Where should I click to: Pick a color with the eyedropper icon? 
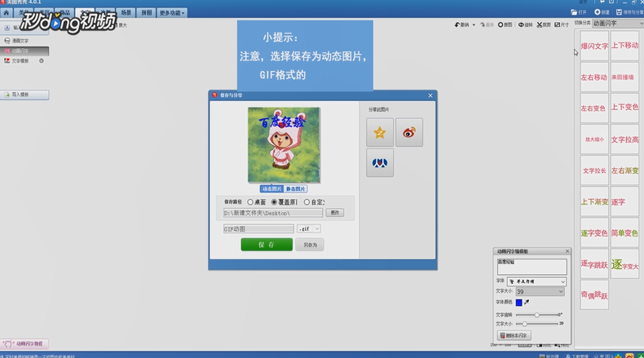click(527, 302)
